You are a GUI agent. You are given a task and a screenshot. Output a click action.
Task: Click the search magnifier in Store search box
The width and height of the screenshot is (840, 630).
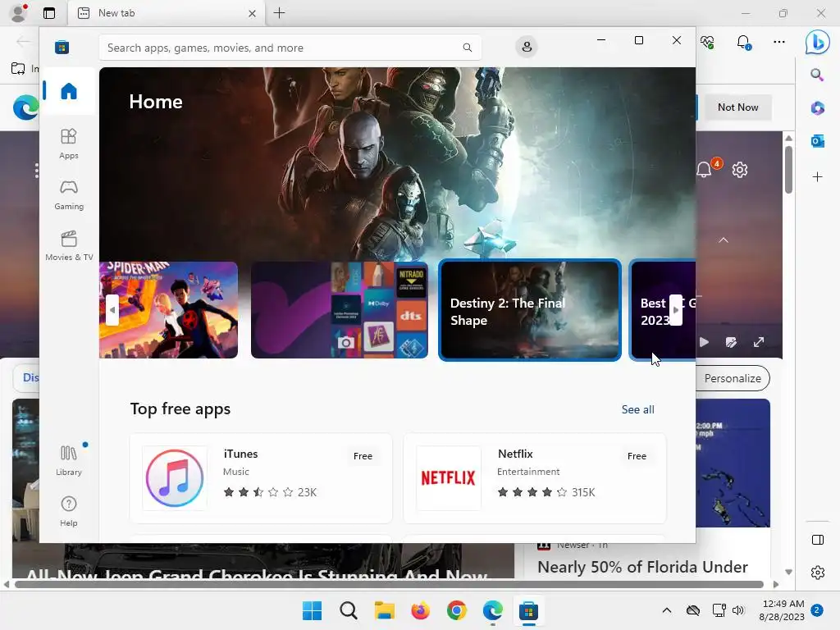point(467,48)
